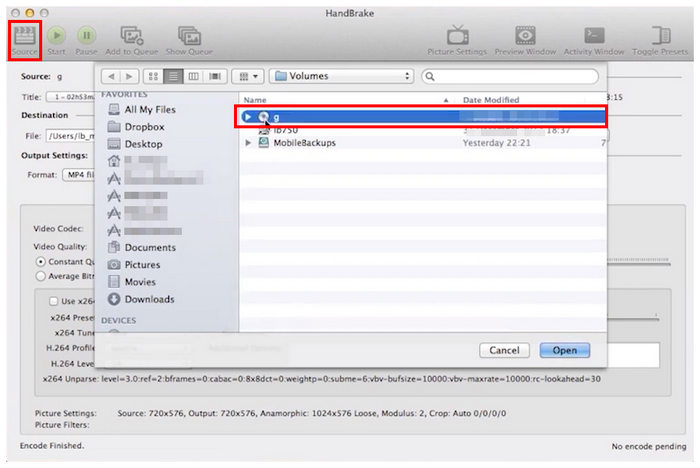
Task: Select Dropbox in sidebar
Action: click(x=136, y=127)
